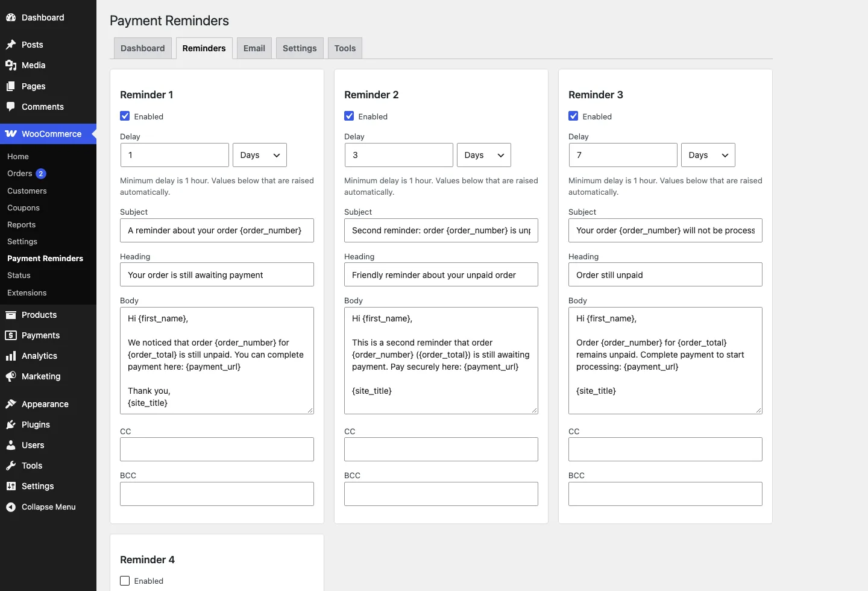Switch to the Dashboard plugin tab
The height and width of the screenshot is (591, 868).
143,48
